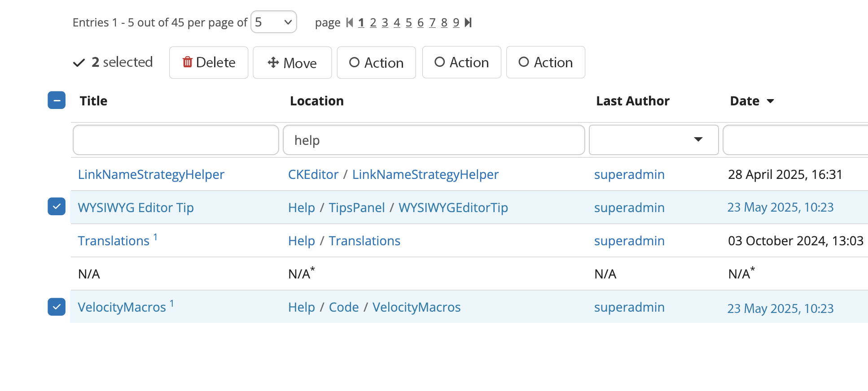The image size is (868, 391).
Task: Click the last page navigation icon
Action: 468,22
